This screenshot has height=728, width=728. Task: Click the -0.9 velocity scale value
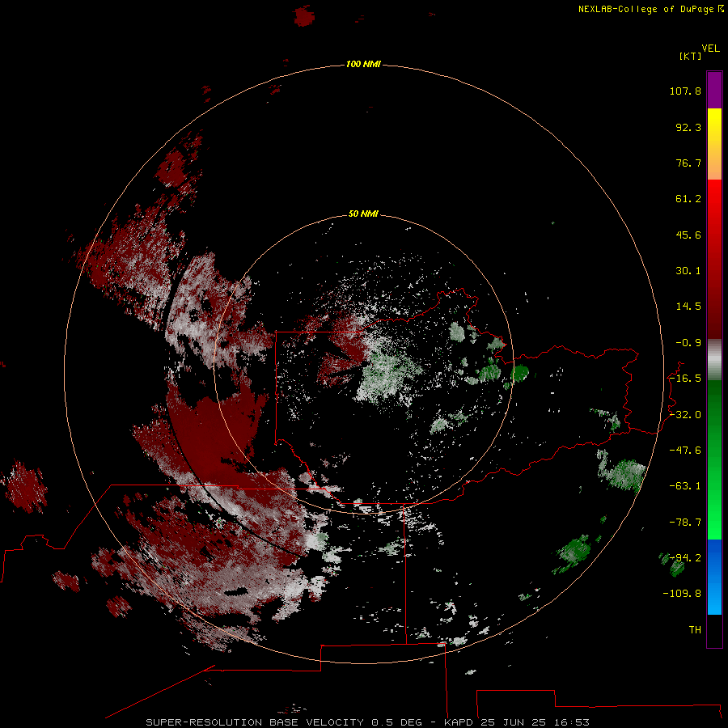[x=688, y=343]
